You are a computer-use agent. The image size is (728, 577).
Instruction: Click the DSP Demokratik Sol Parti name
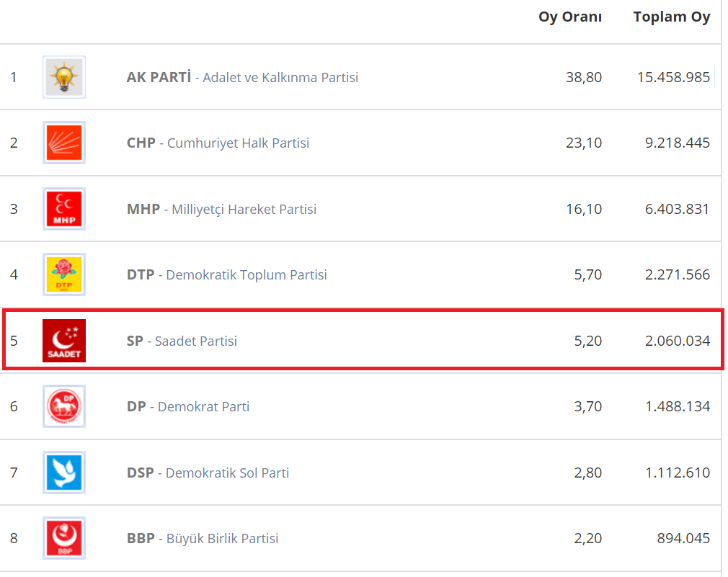(208, 473)
